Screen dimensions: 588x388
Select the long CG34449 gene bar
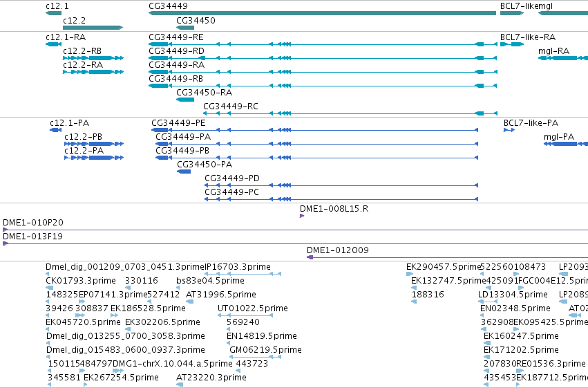[322, 13]
